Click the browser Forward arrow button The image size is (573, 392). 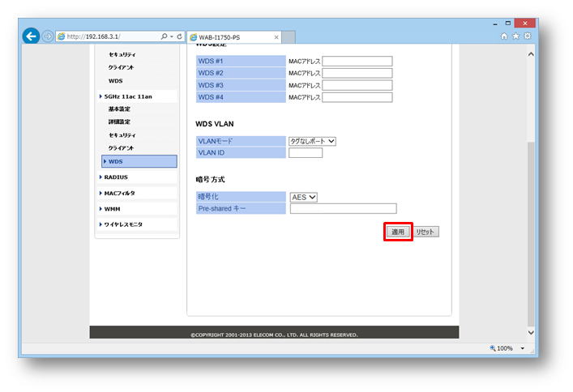(x=48, y=36)
